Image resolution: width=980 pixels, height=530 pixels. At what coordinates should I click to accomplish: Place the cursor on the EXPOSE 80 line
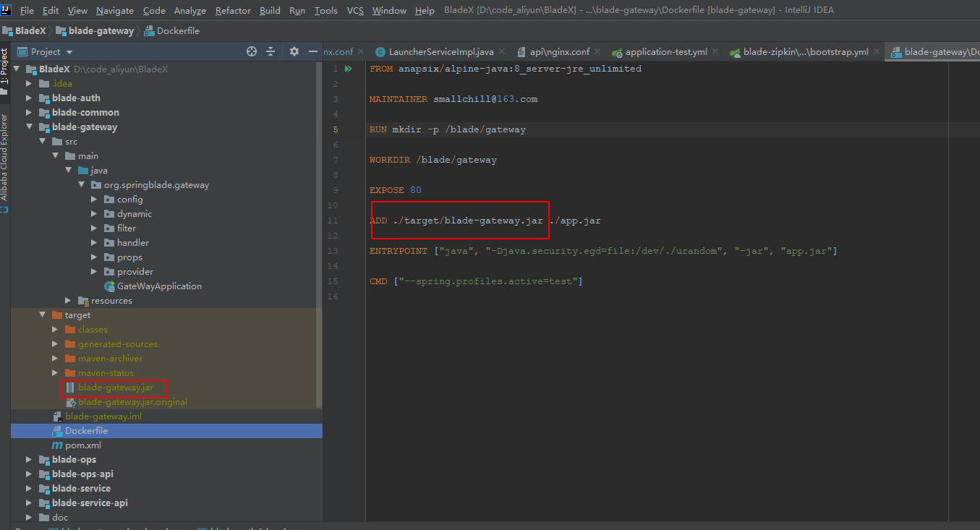pos(396,190)
